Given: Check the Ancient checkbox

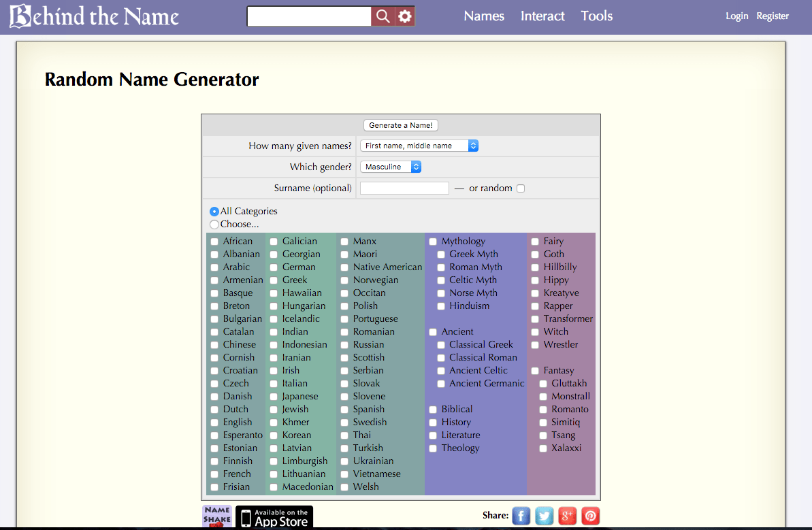Looking at the screenshot, I should click(x=433, y=332).
